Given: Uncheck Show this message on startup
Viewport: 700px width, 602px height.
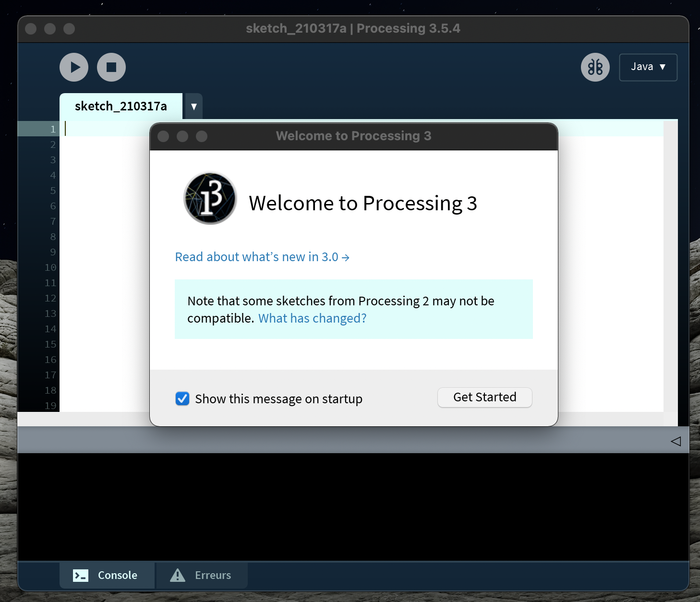Looking at the screenshot, I should [182, 398].
